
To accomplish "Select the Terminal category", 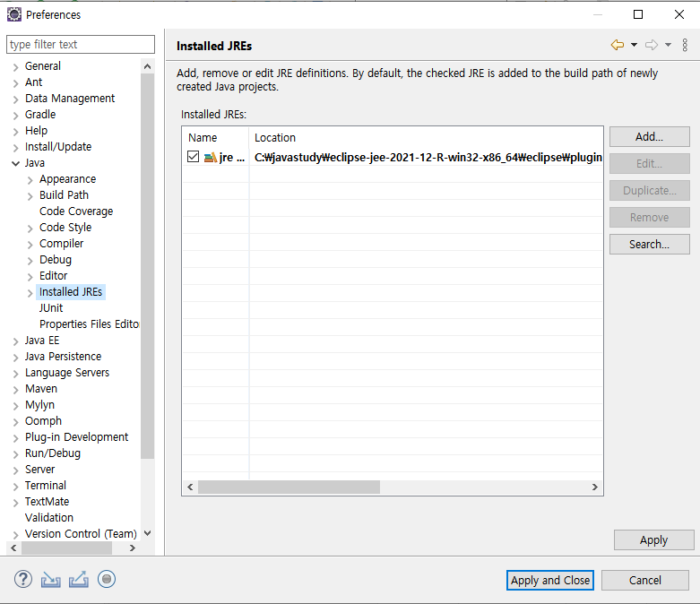I will tap(46, 485).
